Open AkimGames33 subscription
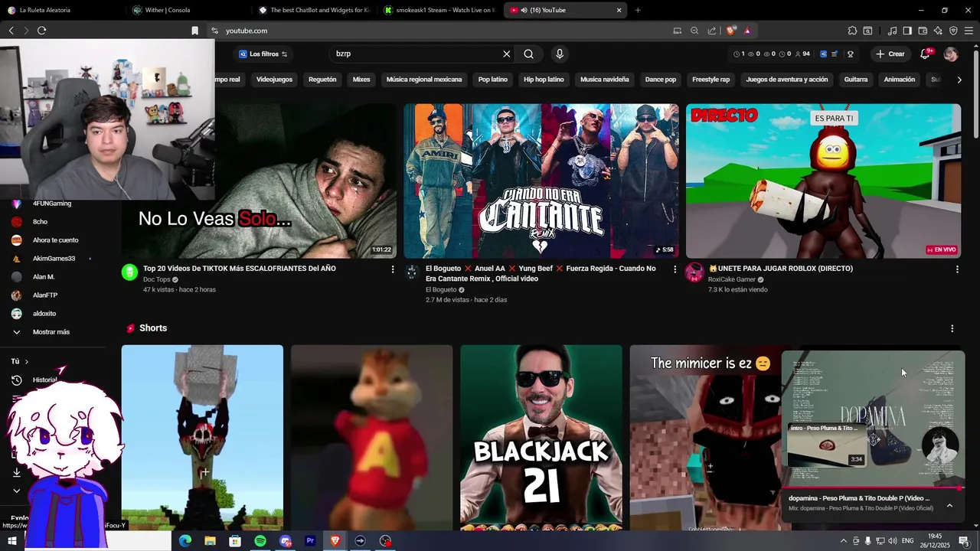The height and width of the screenshot is (551, 980). 54,259
